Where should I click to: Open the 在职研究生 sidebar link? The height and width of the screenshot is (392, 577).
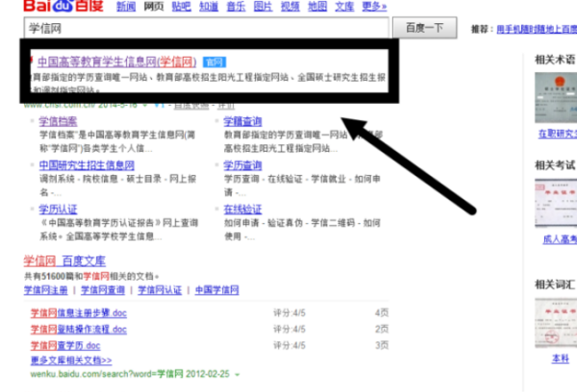click(558, 134)
